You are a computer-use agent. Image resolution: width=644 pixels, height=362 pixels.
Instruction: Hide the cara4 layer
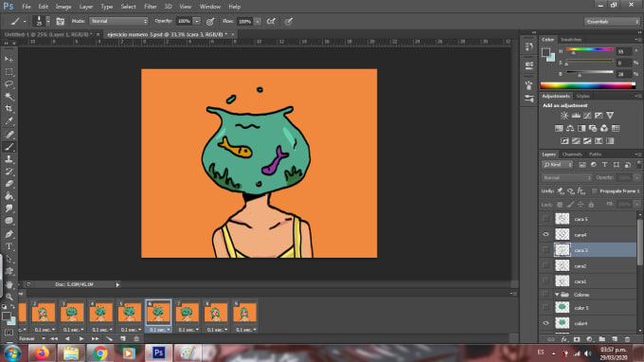coord(546,234)
